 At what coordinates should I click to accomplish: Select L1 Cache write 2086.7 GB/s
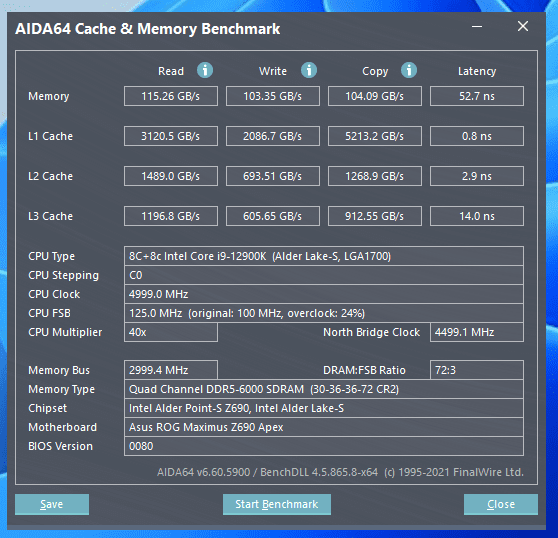273,136
